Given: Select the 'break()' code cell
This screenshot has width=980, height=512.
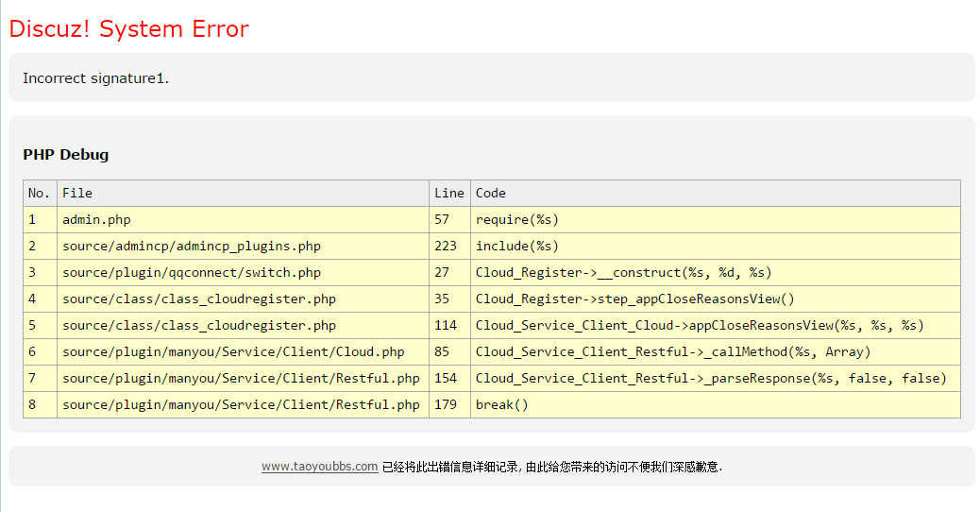Looking at the screenshot, I should 715,404.
